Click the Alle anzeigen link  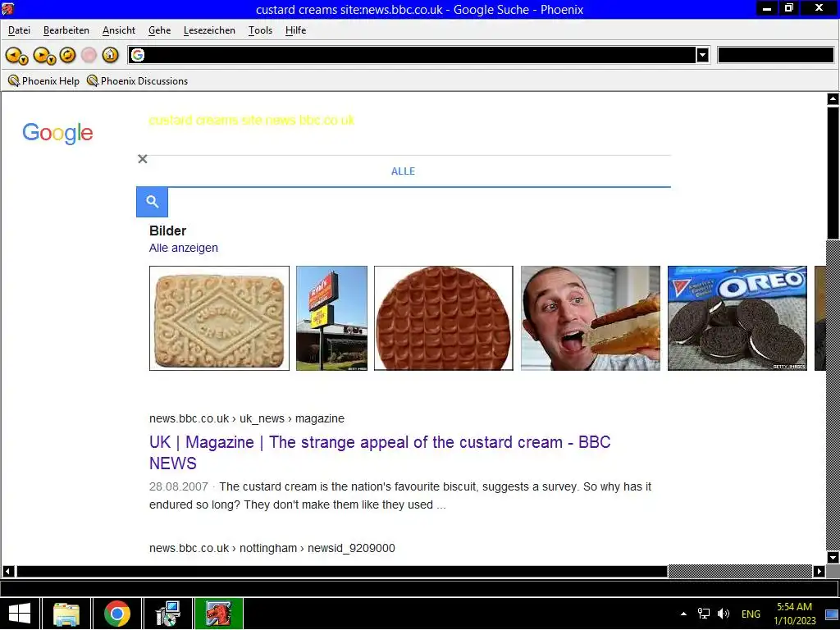[x=184, y=248]
